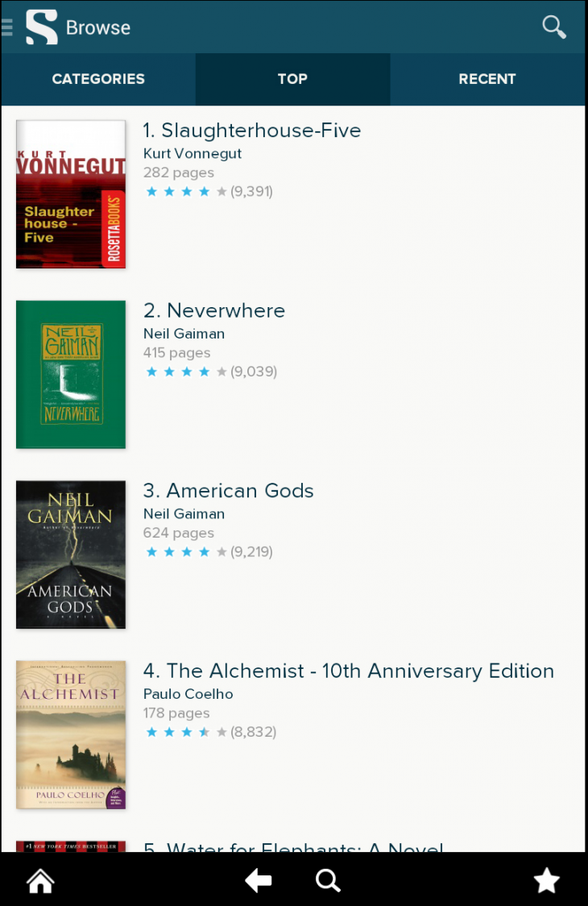Select American Gods by Neil Gaiman
The height and width of the screenshot is (906, 588).
tap(228, 490)
